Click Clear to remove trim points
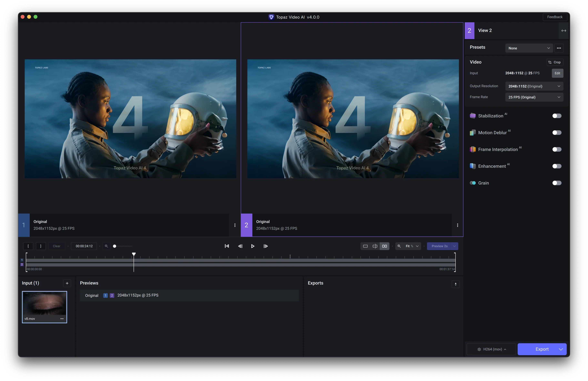The height and width of the screenshot is (381, 588). [56, 246]
